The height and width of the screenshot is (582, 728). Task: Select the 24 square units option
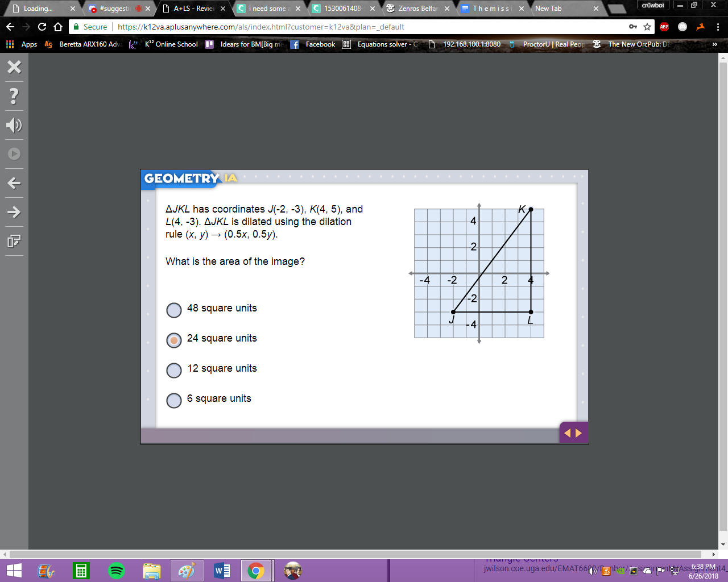click(174, 340)
